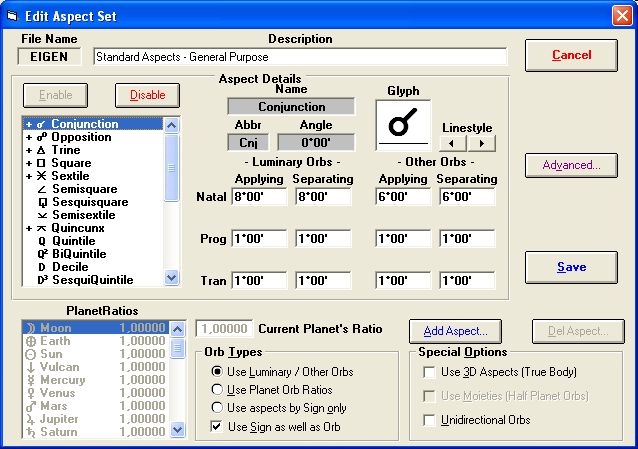The height and width of the screenshot is (449, 638).
Task: Enable Unidirectional Orbs checkbox
Action: [430, 420]
